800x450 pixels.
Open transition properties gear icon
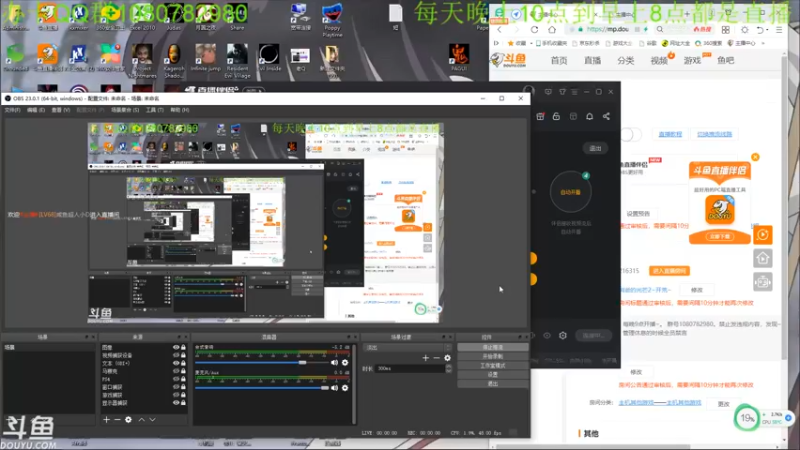pyautogui.click(x=447, y=358)
